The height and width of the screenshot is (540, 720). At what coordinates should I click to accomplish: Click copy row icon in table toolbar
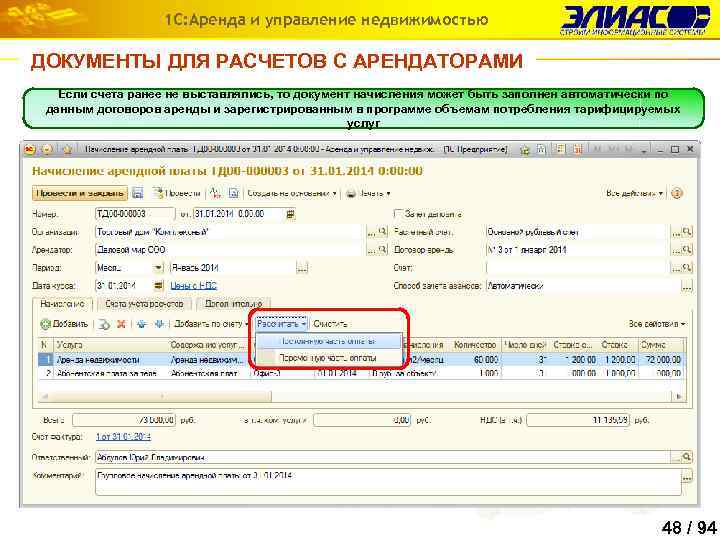coord(104,324)
